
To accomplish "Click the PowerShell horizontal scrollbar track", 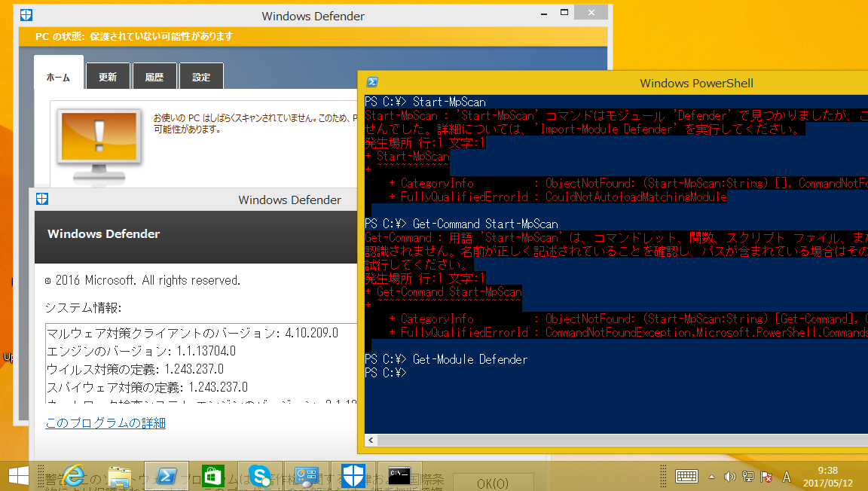I will point(622,440).
